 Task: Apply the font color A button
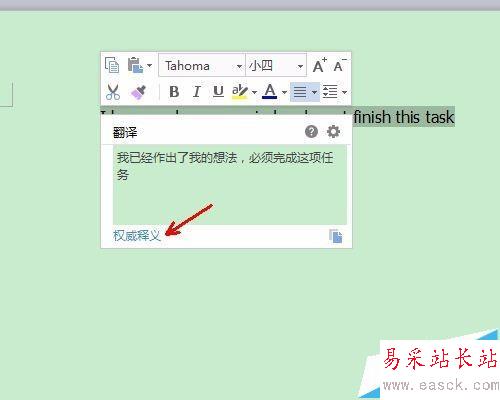click(270, 91)
